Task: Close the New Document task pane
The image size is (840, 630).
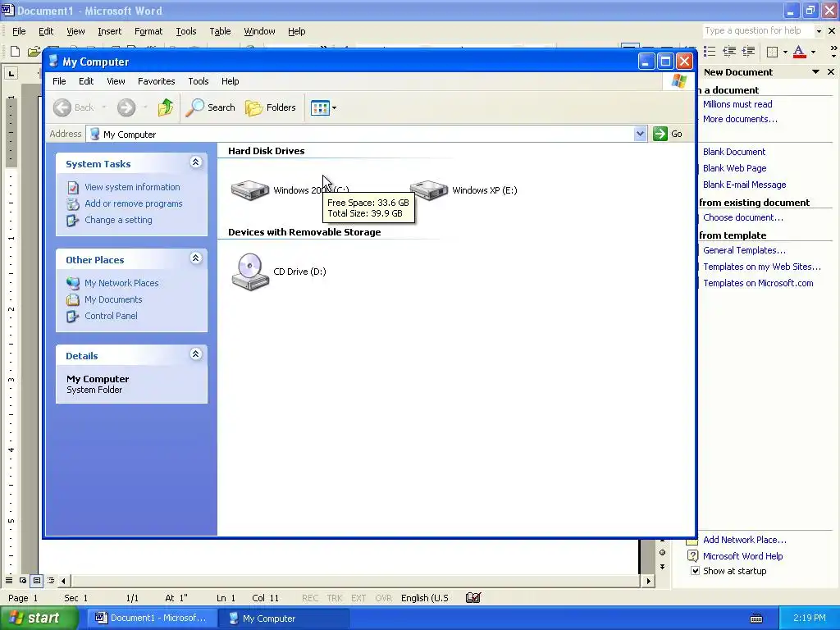Action: [x=831, y=72]
